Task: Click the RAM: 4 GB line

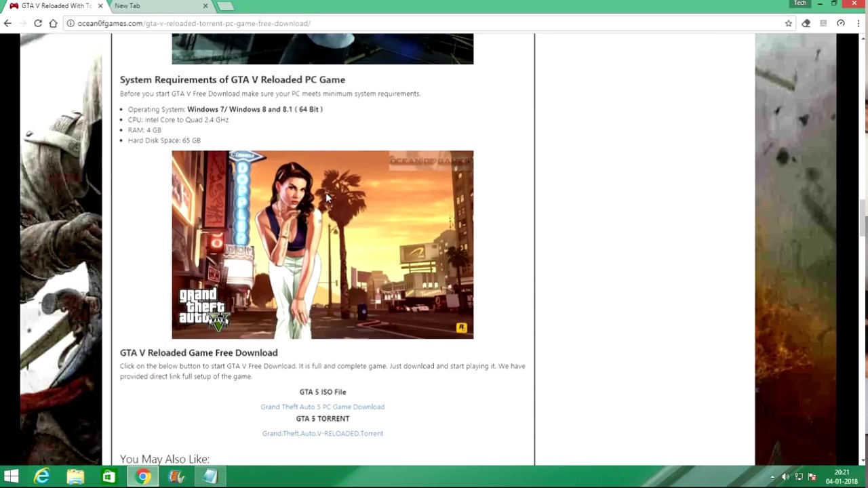Action: pyautogui.click(x=144, y=130)
